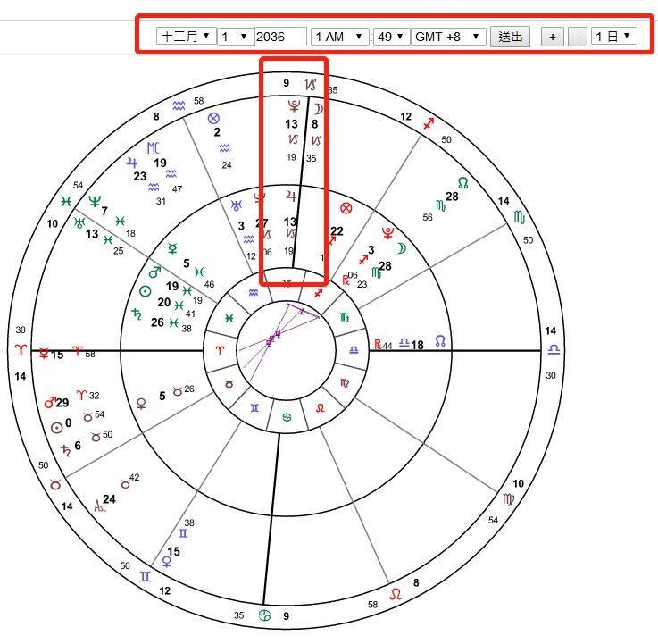Open the step unit dropdown showing 1 日

(x=615, y=37)
